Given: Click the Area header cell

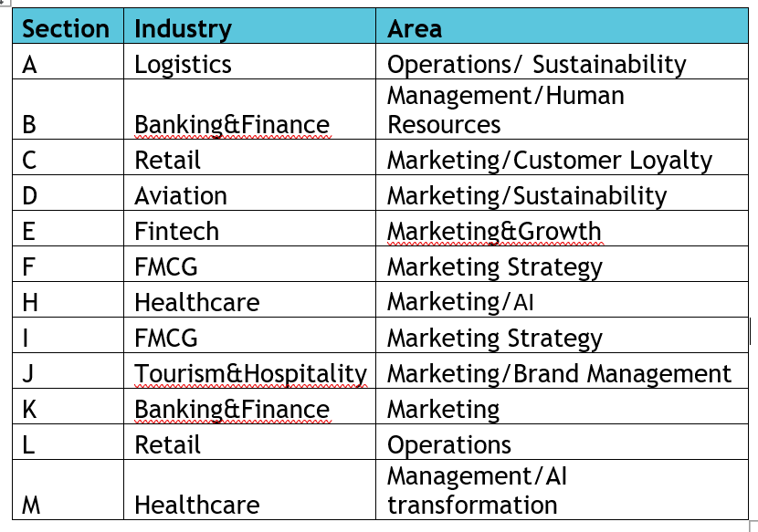Looking at the screenshot, I should 562,26.
